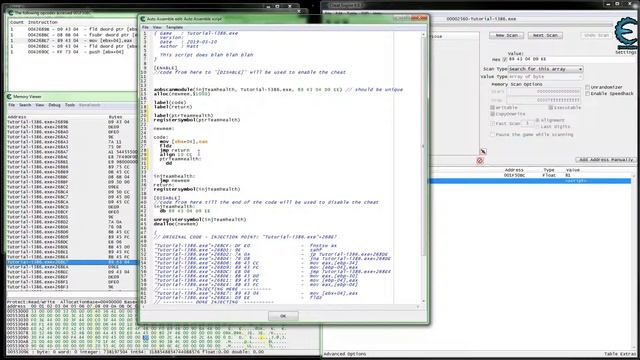The width and height of the screenshot is (640, 360).
Task: Enable the Unrandomizer checkbox
Action: pyautogui.click(x=587, y=87)
